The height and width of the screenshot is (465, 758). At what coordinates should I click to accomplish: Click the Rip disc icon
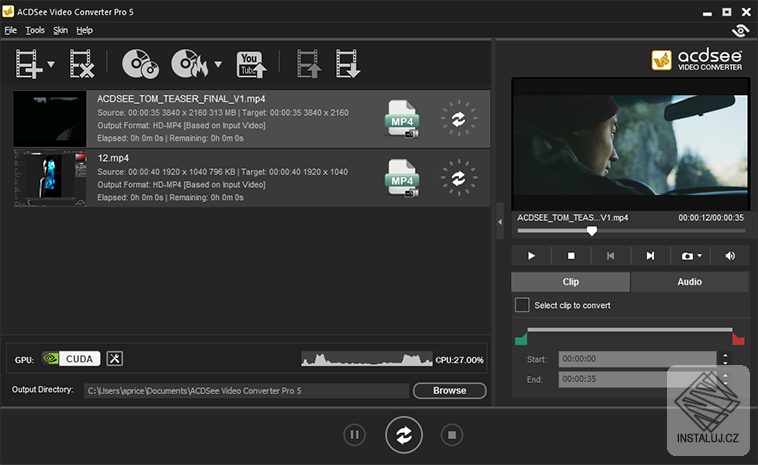tap(140, 63)
